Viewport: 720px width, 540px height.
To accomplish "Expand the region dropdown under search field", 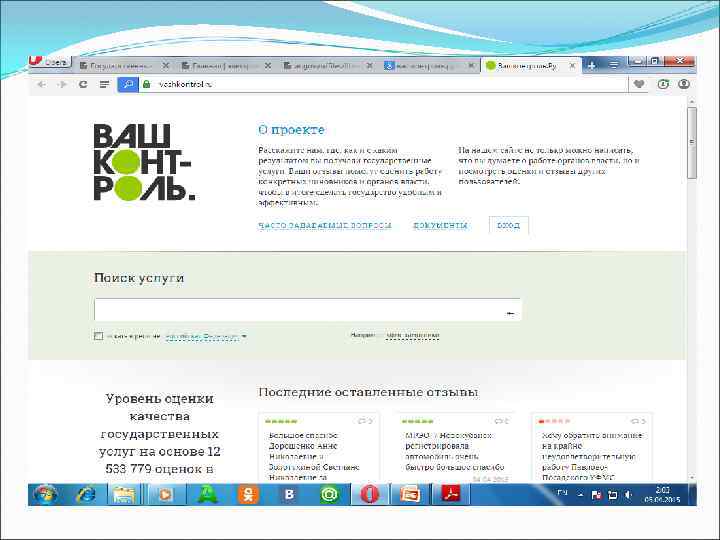I will [206, 337].
